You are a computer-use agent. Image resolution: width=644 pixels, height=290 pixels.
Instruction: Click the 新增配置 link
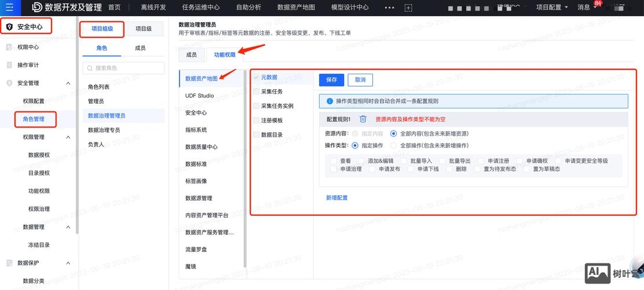337,198
